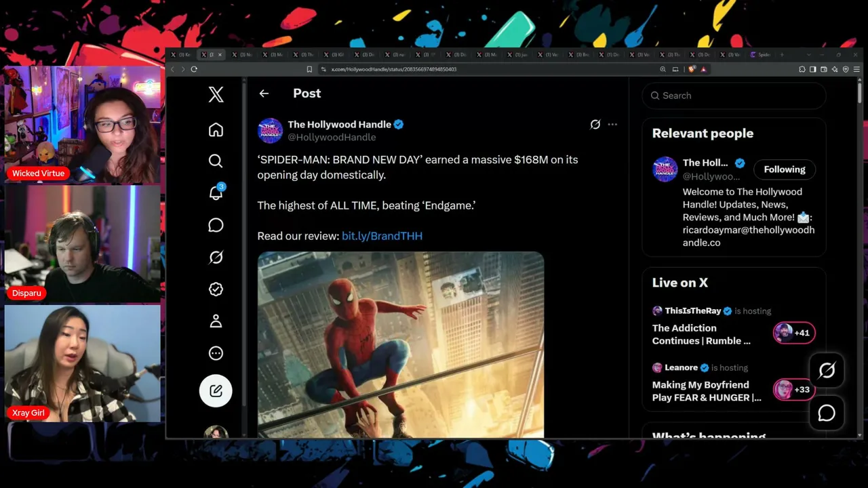Click the Search input field
This screenshot has width=868, height=488.
pos(734,96)
